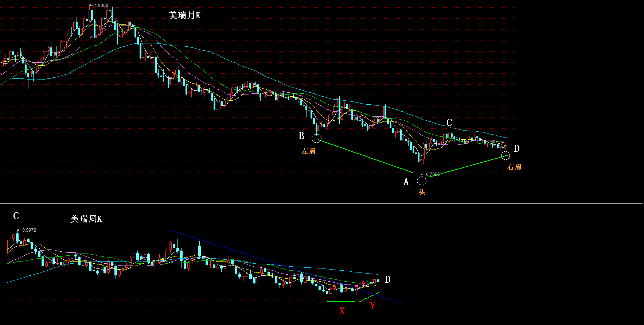The image size is (644, 325).
Task: Select the 1.8300 high price label
Action: pos(101,5)
